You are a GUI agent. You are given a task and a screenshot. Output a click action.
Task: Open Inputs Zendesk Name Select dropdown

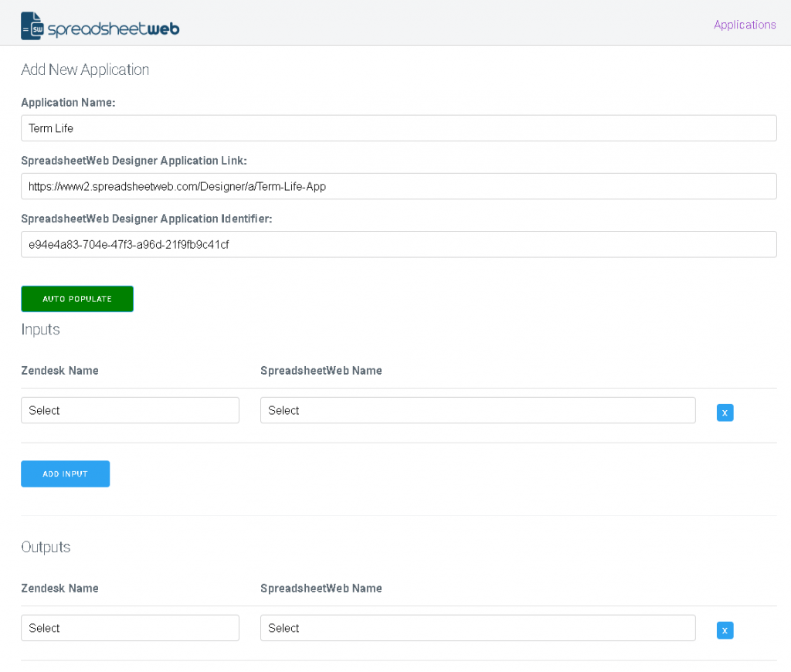click(x=130, y=410)
